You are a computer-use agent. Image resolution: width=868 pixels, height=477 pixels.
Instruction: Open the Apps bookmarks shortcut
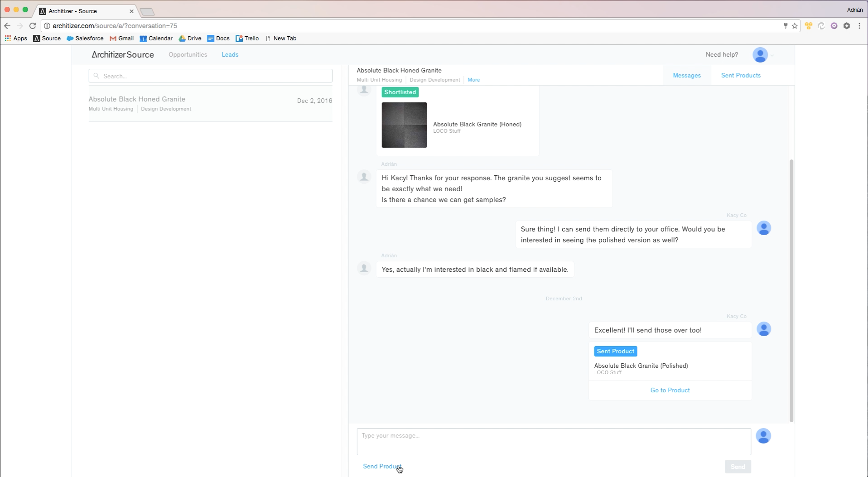coord(16,39)
